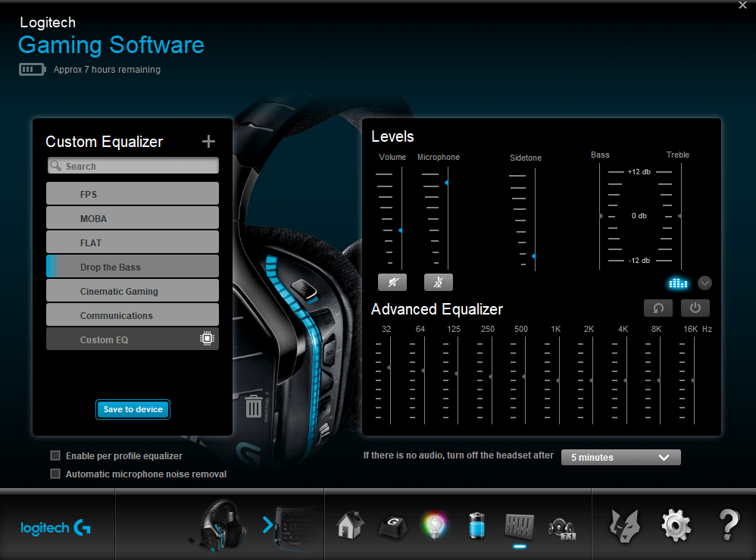Click the Volume slider handle
This screenshot has width=756, height=560.
coord(401,230)
